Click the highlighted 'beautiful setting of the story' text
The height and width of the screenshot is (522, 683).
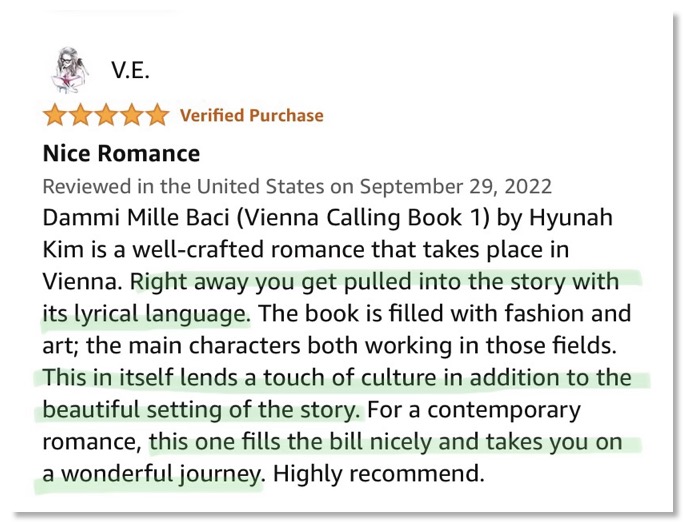[203, 410]
